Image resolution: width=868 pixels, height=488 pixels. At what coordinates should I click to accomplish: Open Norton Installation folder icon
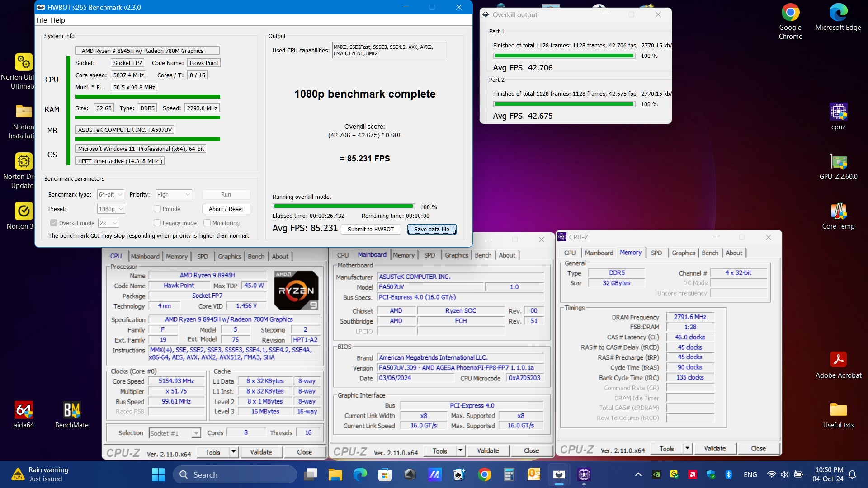pos(24,121)
